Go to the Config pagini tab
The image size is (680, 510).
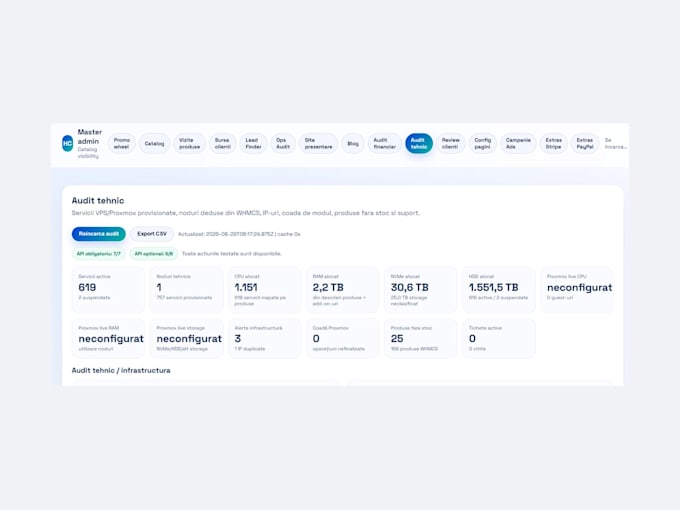tap(483, 144)
